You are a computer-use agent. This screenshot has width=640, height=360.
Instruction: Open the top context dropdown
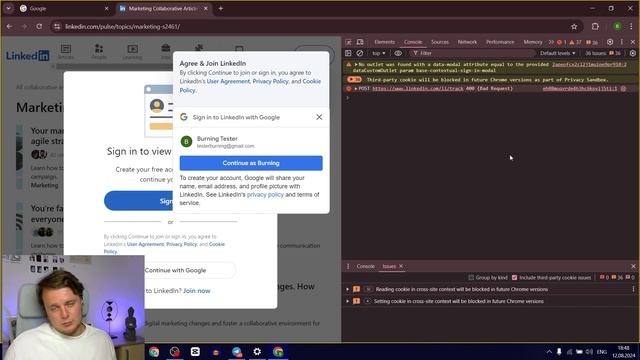pyautogui.click(x=378, y=53)
